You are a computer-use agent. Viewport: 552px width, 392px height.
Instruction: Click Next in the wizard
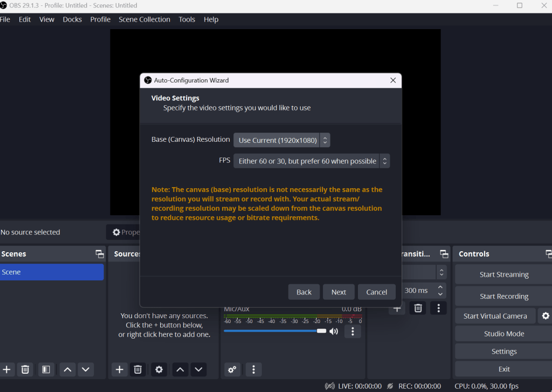tap(339, 292)
